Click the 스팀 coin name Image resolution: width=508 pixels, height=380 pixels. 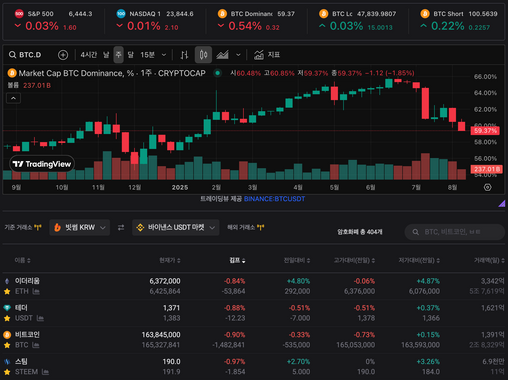[21, 361]
